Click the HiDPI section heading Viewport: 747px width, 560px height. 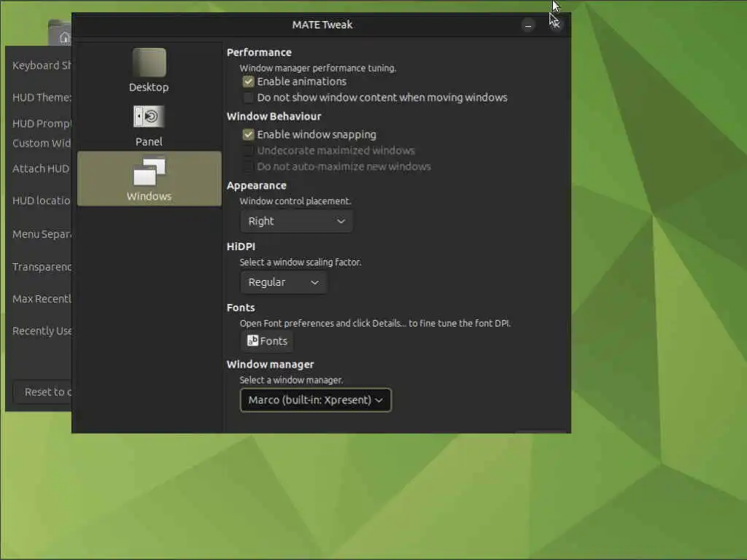click(241, 246)
